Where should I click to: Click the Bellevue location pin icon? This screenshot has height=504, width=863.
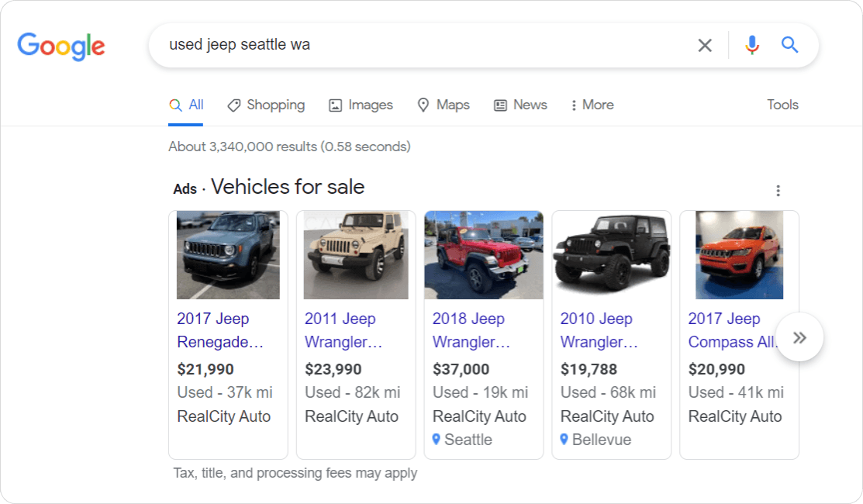[x=564, y=440]
